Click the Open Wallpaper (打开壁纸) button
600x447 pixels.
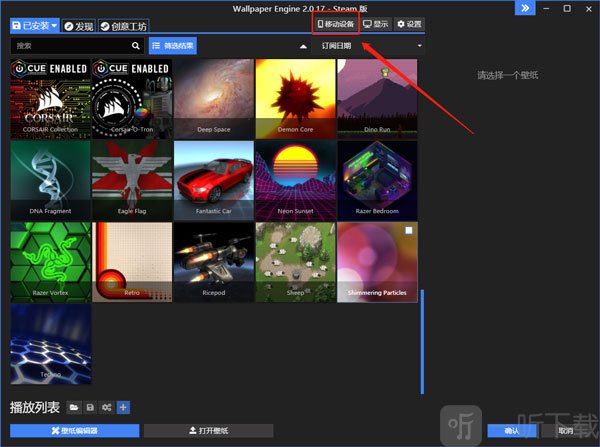point(209,431)
